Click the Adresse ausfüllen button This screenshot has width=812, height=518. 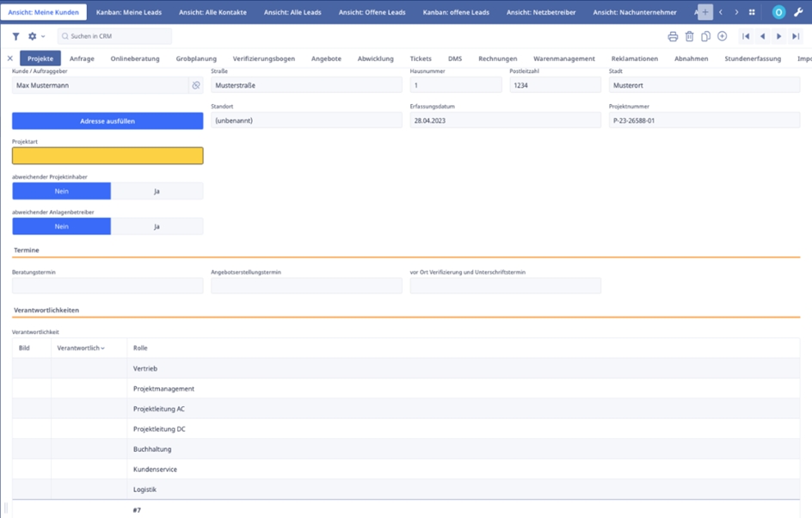point(108,121)
